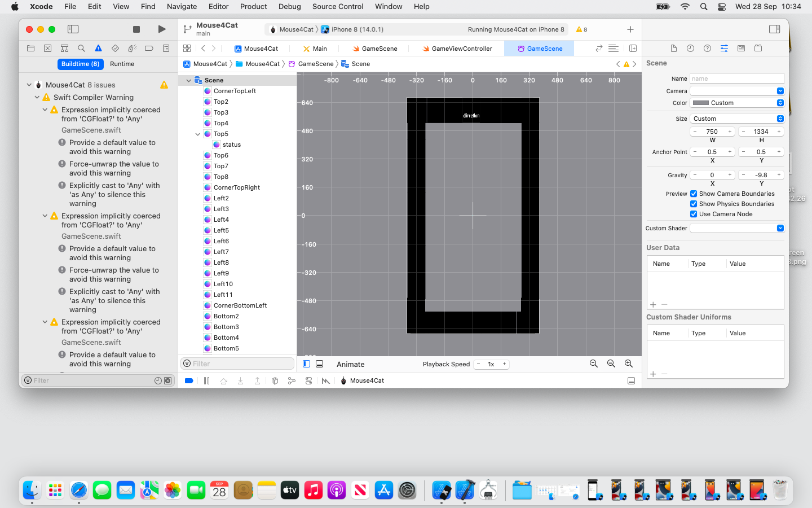The width and height of the screenshot is (812, 508).
Task: Open the Camera dropdown
Action: 737,91
